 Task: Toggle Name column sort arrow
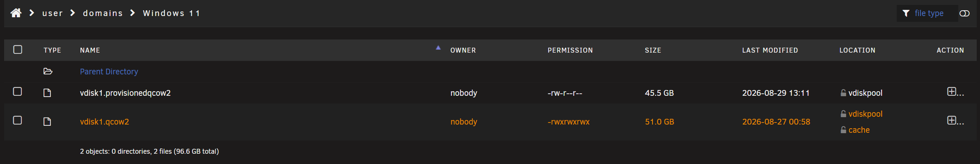(x=438, y=48)
